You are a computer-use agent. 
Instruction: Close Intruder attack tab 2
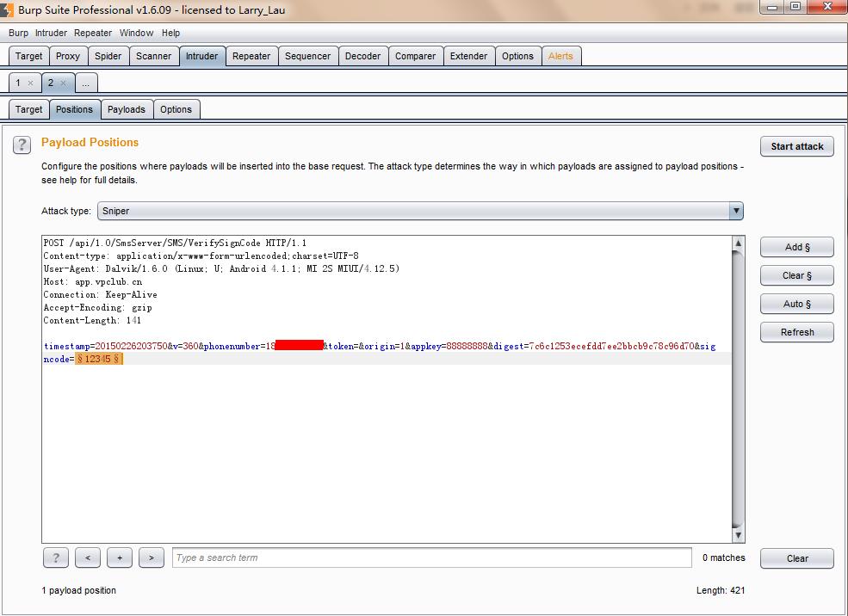click(x=63, y=83)
